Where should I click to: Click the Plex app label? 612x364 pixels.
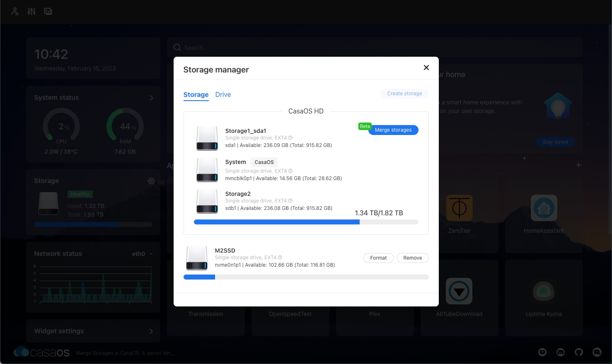coord(375,314)
